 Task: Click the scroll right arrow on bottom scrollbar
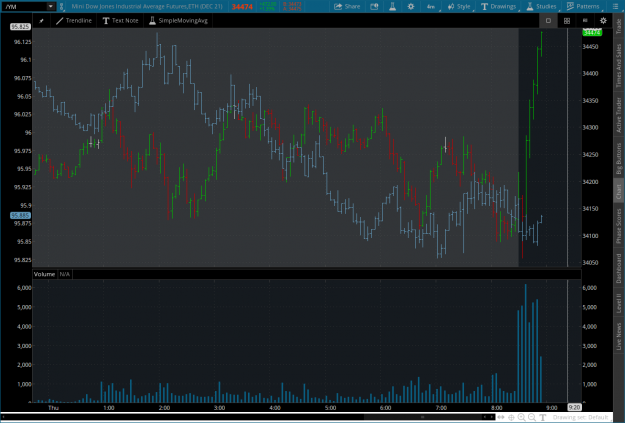492,417
